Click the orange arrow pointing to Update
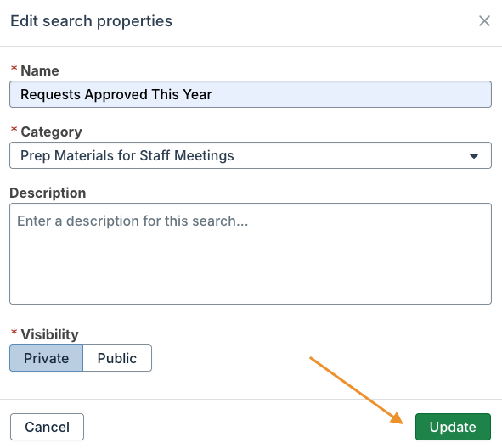Viewport: 502px width, 448px height. 357,390
